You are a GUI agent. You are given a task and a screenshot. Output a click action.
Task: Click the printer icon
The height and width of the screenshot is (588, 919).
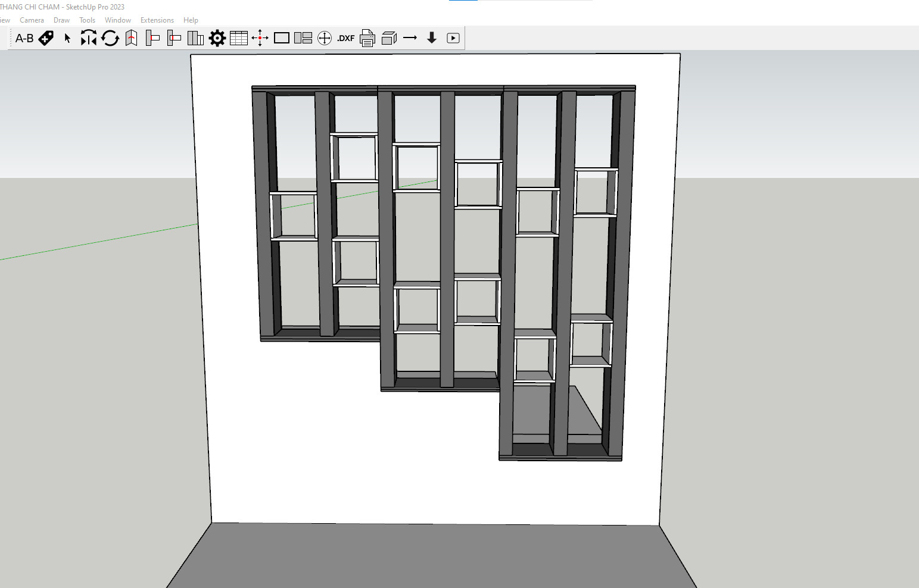pyautogui.click(x=367, y=38)
